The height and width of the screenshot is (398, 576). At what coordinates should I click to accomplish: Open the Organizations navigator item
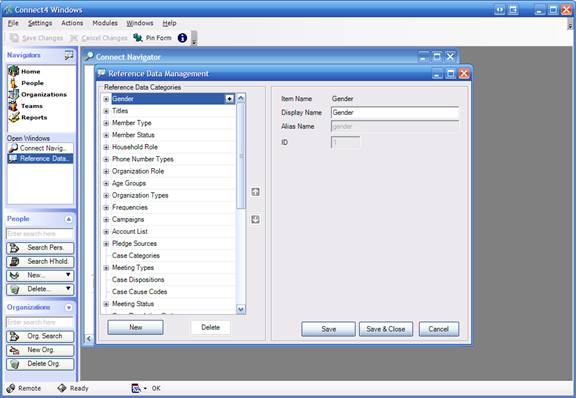[x=38, y=94]
